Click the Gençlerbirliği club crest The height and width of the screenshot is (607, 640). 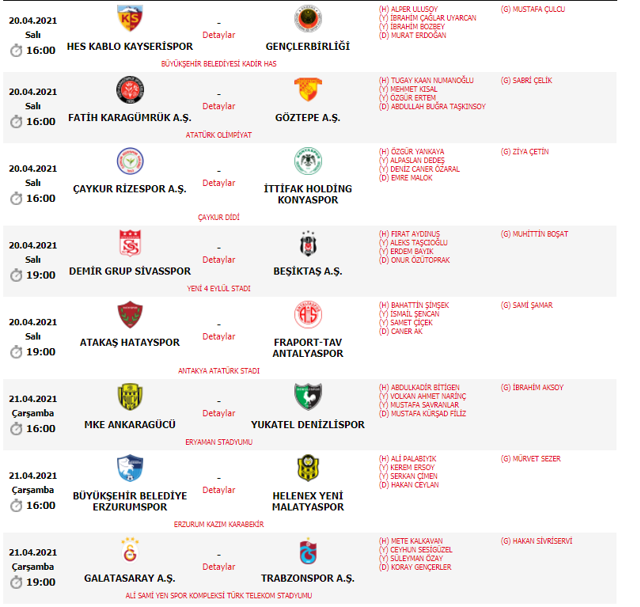tap(308, 20)
